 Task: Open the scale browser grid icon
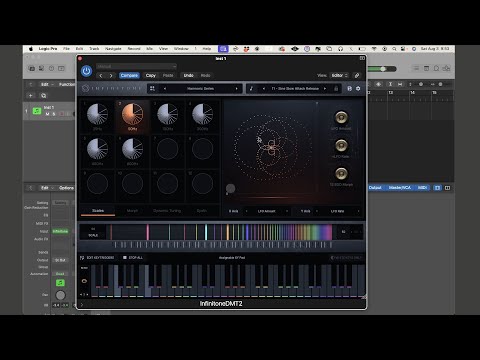pyautogui.click(x=152, y=88)
